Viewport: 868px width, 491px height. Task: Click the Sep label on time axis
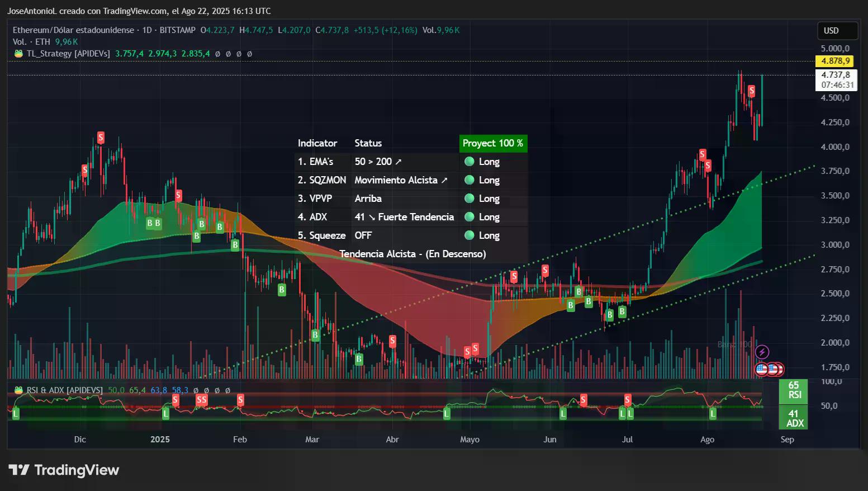click(788, 440)
